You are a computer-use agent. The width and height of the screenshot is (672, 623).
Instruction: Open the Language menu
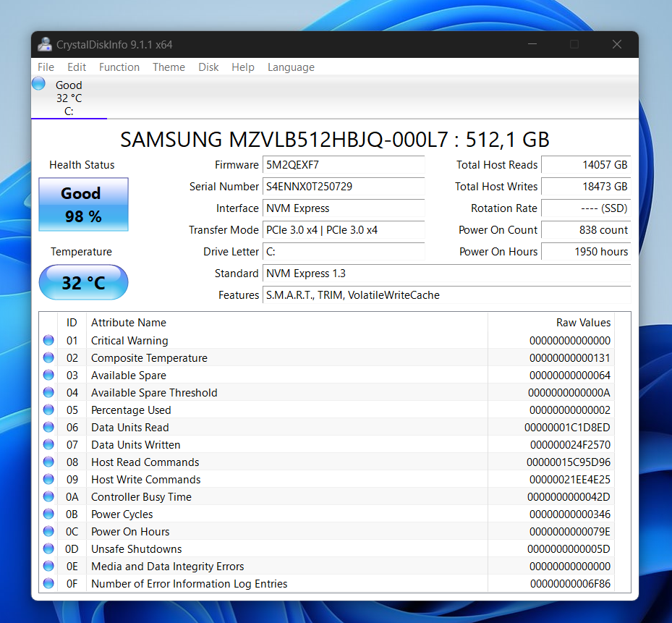point(291,67)
